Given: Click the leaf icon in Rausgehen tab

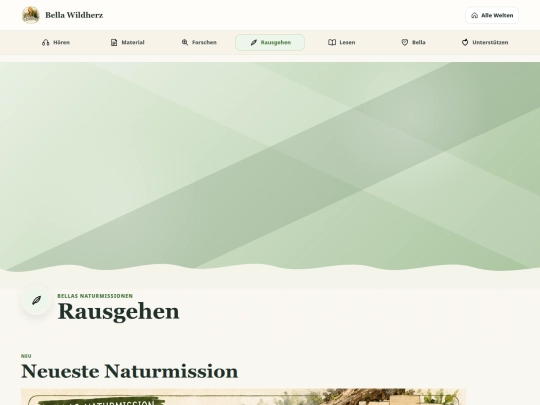Looking at the screenshot, I should [x=254, y=42].
